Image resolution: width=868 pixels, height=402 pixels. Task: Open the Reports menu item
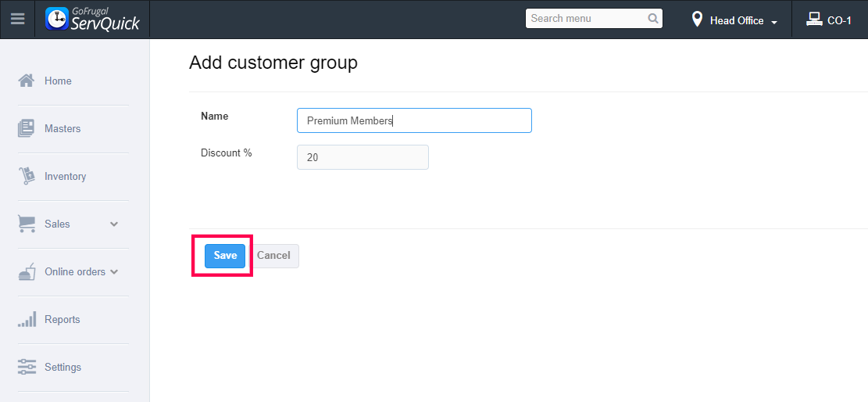(63, 319)
